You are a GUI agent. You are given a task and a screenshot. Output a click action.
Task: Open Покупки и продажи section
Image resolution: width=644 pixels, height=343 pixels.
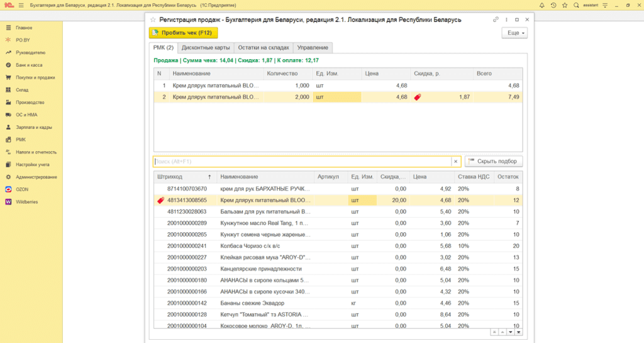[x=35, y=77]
